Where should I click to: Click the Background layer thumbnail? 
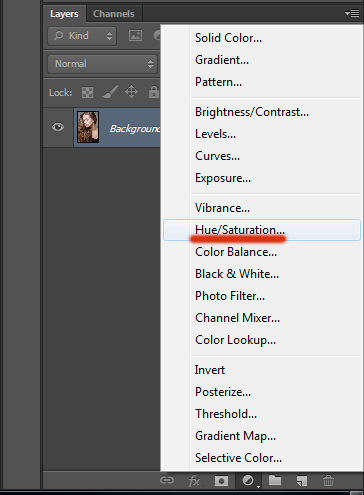88,127
